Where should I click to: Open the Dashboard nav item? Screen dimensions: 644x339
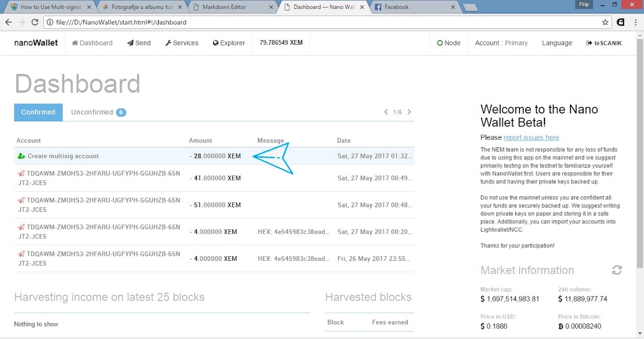click(x=92, y=43)
